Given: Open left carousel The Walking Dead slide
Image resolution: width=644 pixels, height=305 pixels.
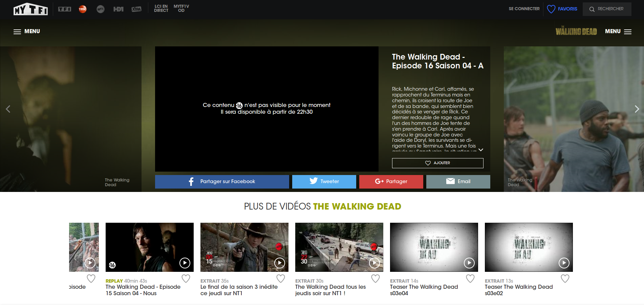Looking at the screenshot, I should click(x=71, y=119).
